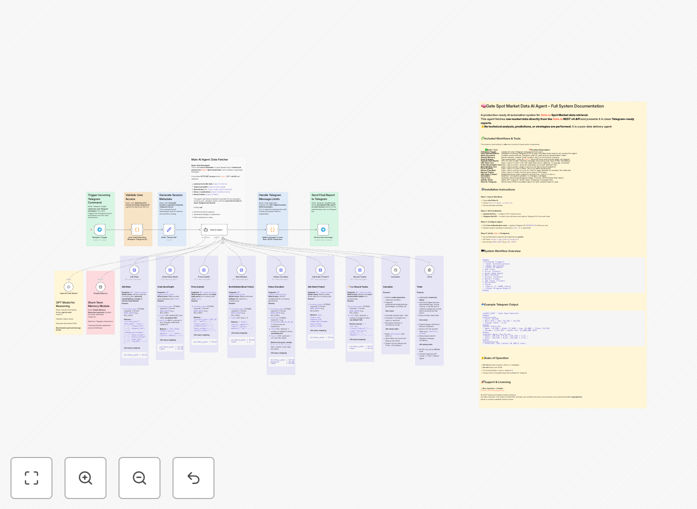697x509 pixels.
Task: Click the Send Final Report to Telegram heading
Action: click(323, 197)
